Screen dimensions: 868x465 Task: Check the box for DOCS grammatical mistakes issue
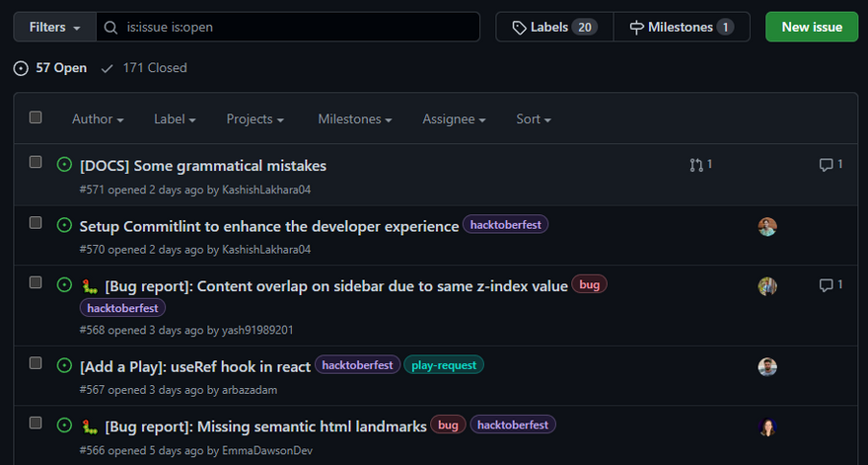point(36,162)
